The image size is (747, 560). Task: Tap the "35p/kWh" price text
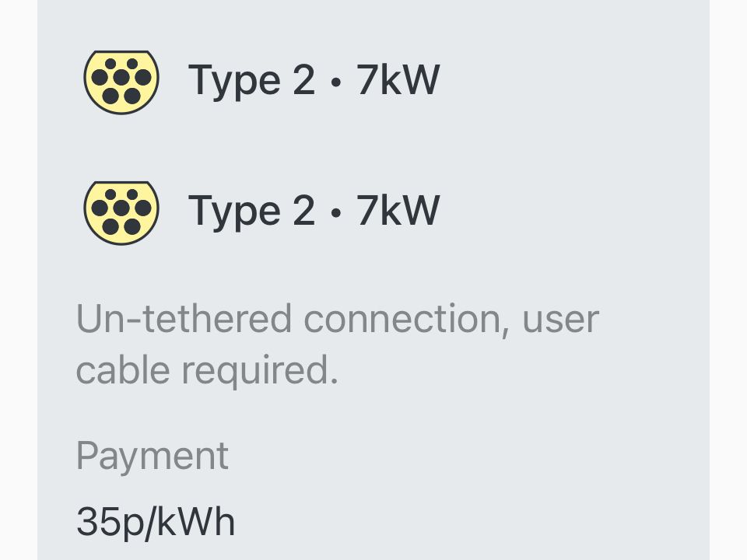click(x=156, y=522)
